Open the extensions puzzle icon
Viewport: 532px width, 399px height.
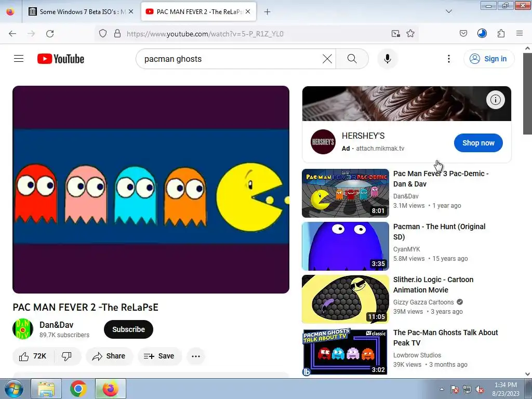point(501,33)
